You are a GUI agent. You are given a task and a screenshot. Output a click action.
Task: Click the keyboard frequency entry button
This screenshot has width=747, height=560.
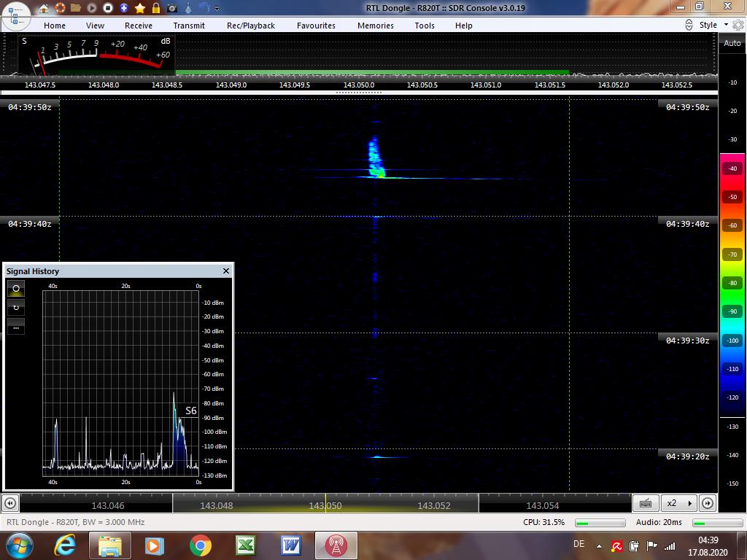[x=646, y=503]
